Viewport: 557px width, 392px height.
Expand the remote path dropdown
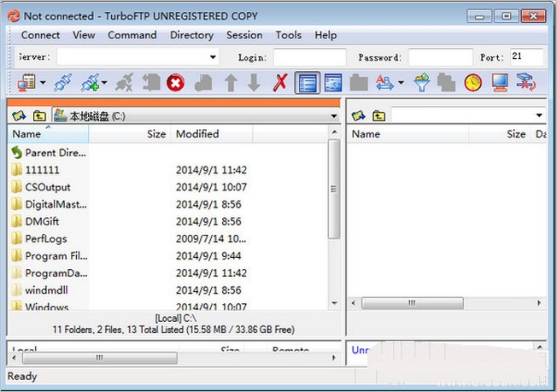pyautogui.click(x=539, y=115)
